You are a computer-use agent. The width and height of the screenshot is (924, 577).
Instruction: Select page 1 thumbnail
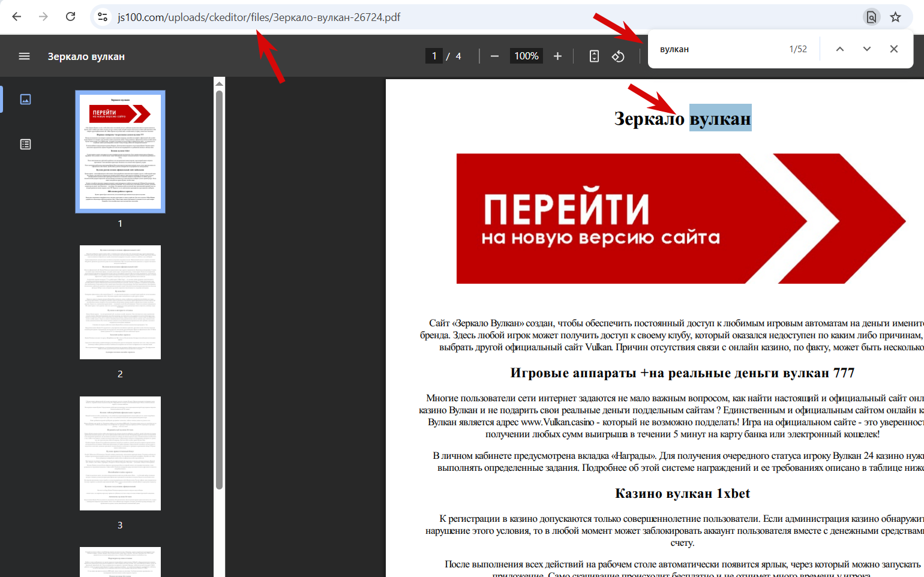120,152
